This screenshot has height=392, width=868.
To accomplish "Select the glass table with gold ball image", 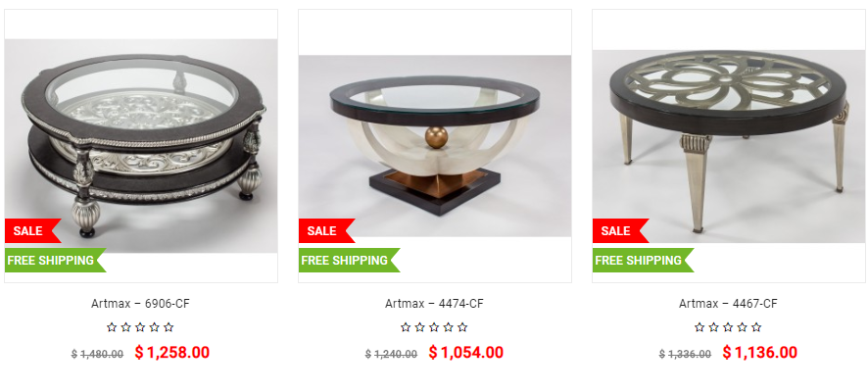I will (x=435, y=146).
